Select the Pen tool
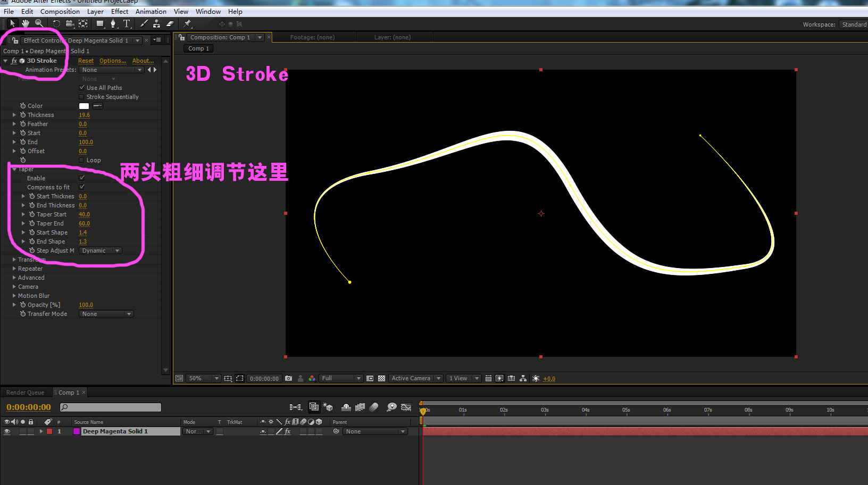 tap(113, 23)
